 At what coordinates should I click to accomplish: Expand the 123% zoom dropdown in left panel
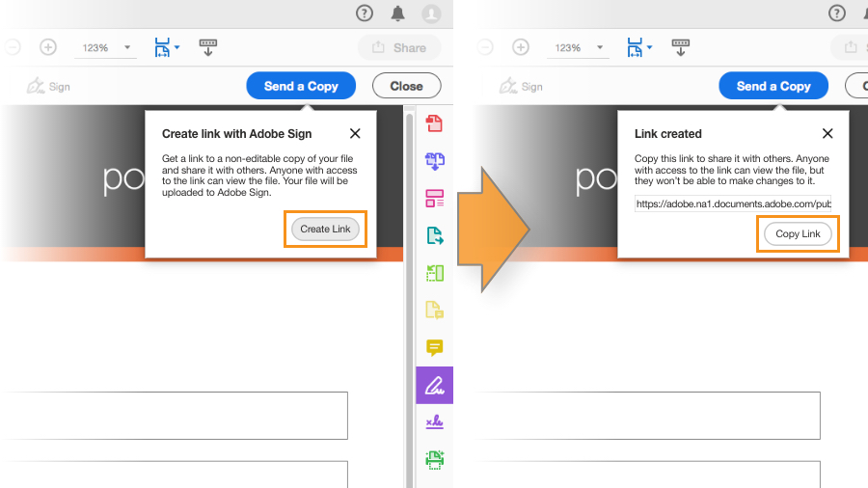(x=127, y=47)
